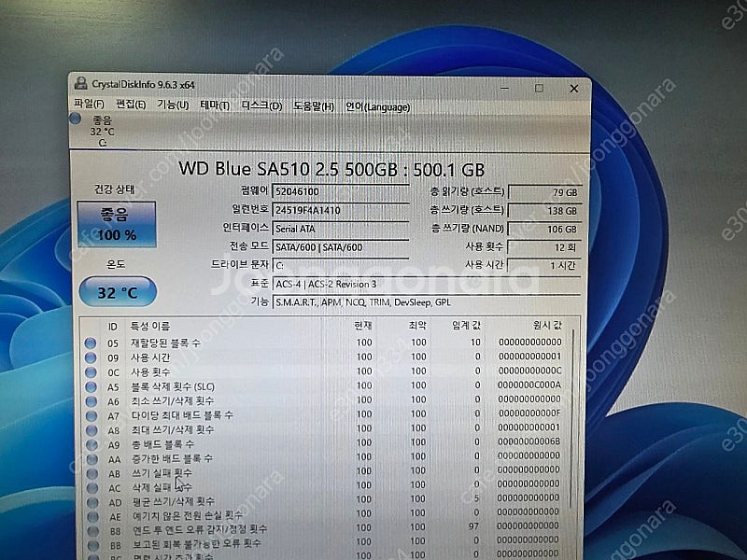Click total NAND writes value 106 GB
This screenshot has width=747, height=560.
(x=544, y=229)
